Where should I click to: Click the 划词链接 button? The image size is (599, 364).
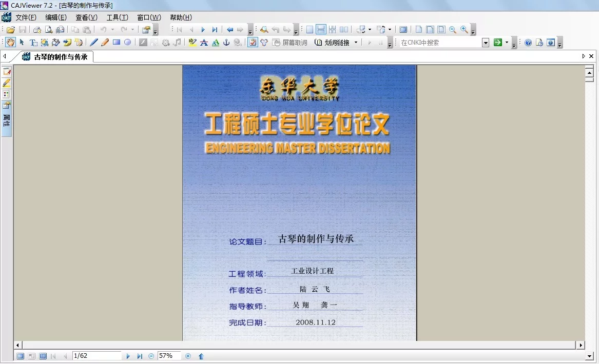click(332, 43)
